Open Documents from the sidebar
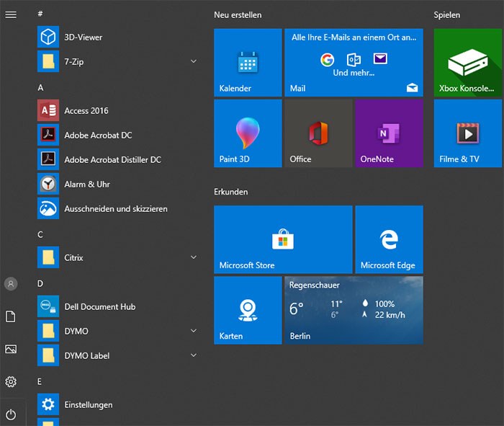The height and width of the screenshot is (426, 504). 11,316
